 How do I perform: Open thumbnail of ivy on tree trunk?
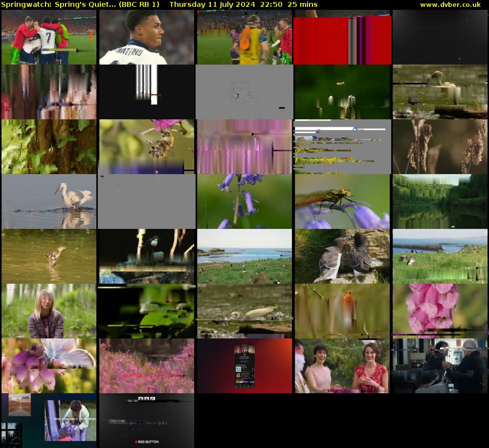pyautogui.click(x=49, y=147)
